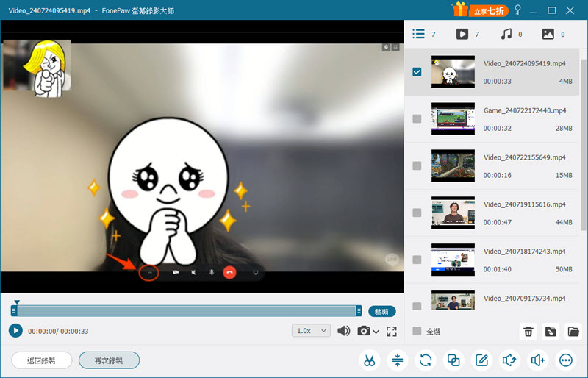588x378 pixels.
Task: Switch to screenshot images tab
Action: (x=553, y=34)
